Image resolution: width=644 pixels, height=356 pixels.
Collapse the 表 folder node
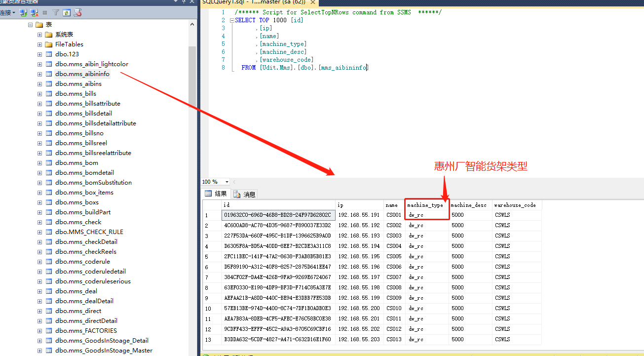point(30,25)
